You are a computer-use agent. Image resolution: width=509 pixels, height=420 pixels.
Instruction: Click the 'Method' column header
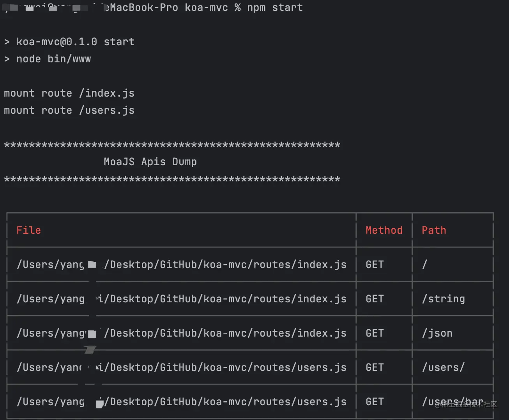tap(384, 230)
